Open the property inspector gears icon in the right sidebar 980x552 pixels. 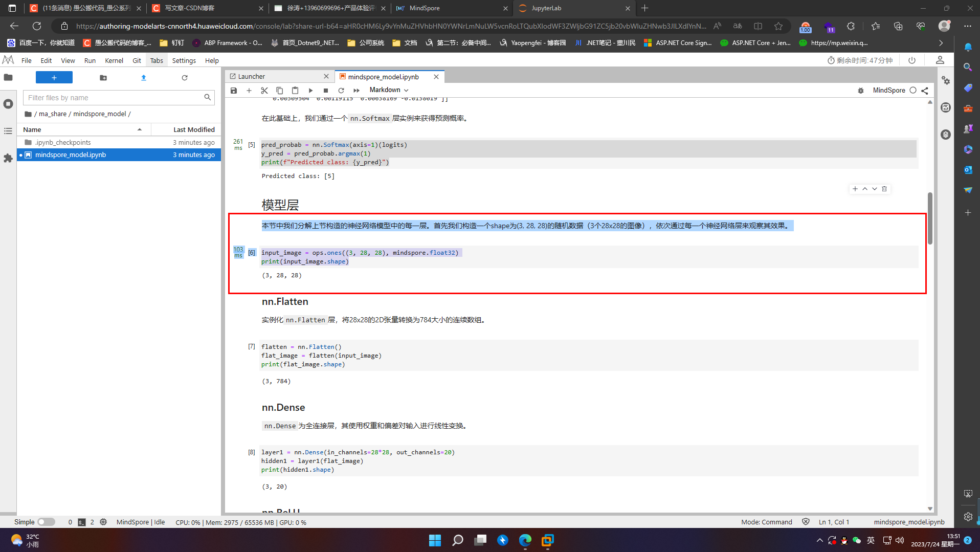click(x=946, y=81)
